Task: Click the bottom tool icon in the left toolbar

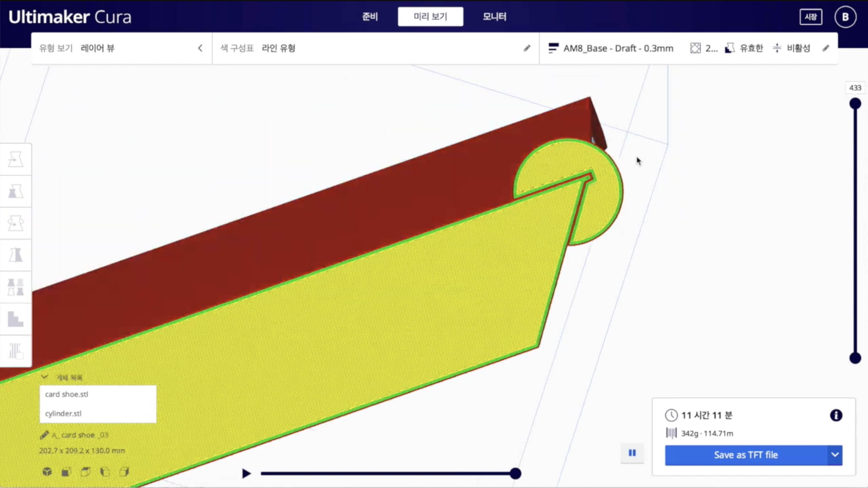Action: pos(15,351)
